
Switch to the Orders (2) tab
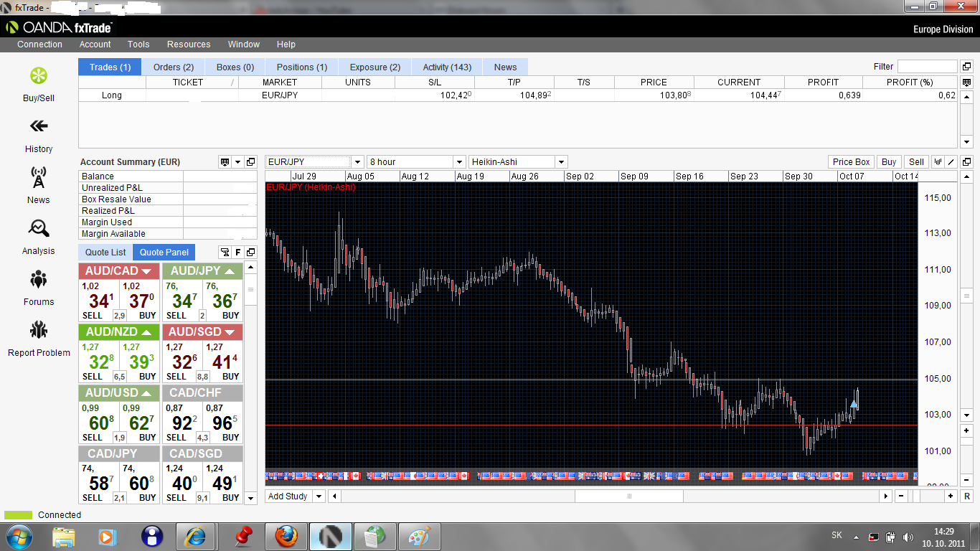(174, 67)
